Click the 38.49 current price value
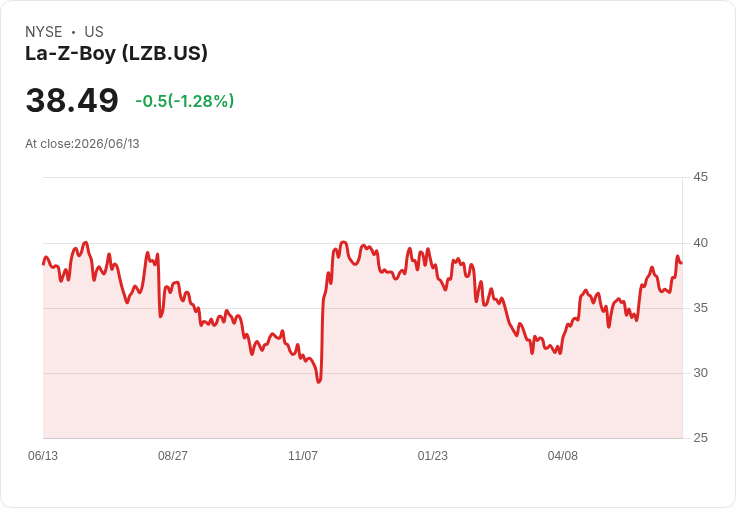Screen dimensions: 736x508 (x=72, y=100)
